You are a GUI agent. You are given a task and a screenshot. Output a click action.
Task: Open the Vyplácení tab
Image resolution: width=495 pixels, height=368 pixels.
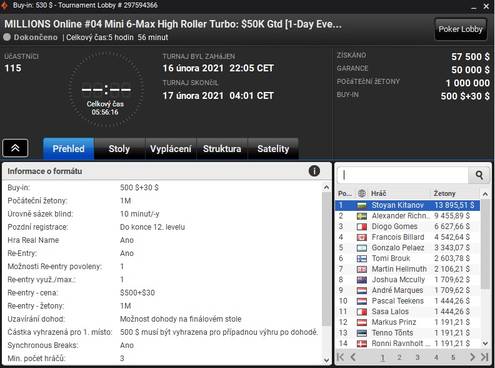tap(171, 149)
